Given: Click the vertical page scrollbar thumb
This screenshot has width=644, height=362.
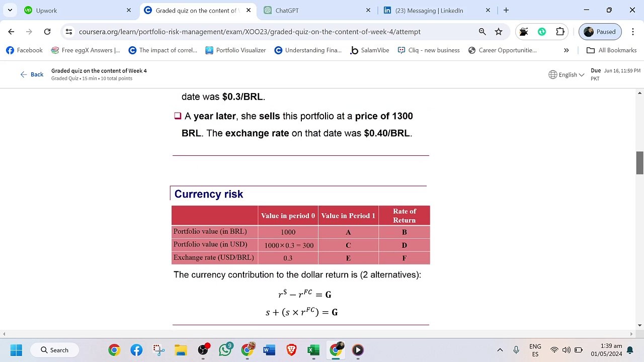Looking at the screenshot, I should click(639, 163).
